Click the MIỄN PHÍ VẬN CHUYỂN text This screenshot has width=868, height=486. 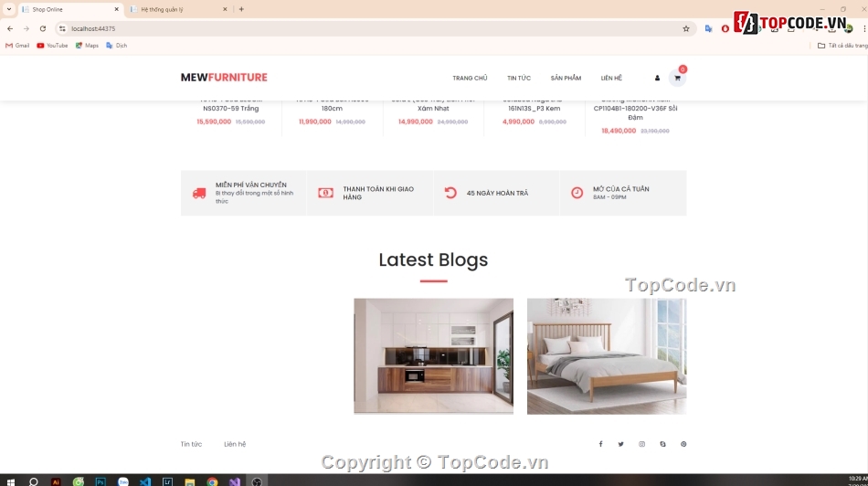250,185
